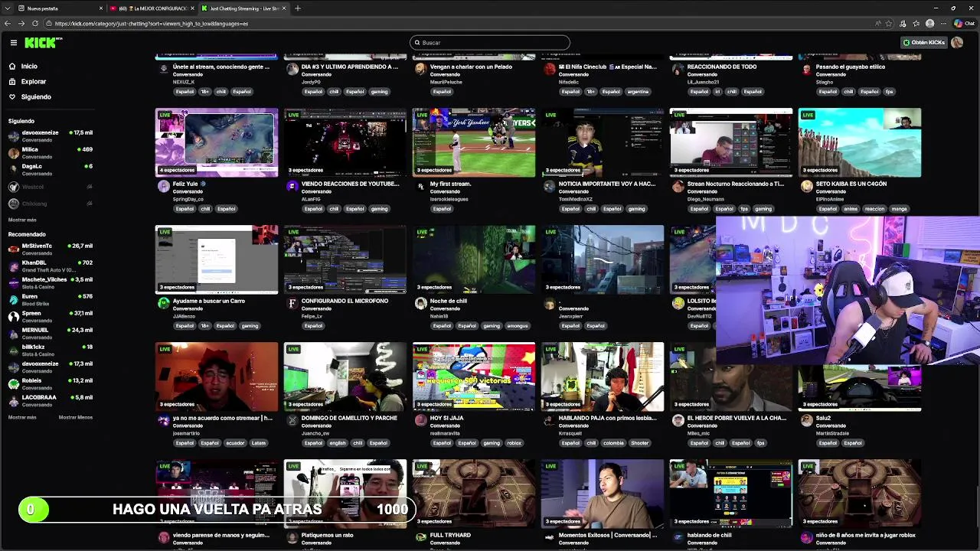Open HOY SI JAJA stream title
The height and width of the screenshot is (551, 980).
click(x=446, y=418)
